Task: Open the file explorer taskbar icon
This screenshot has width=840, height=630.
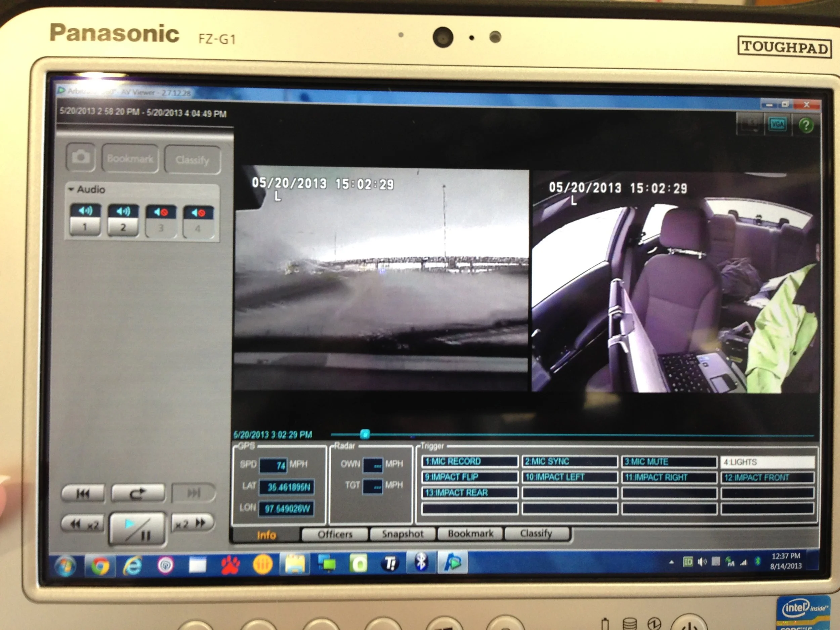Action: (295, 563)
